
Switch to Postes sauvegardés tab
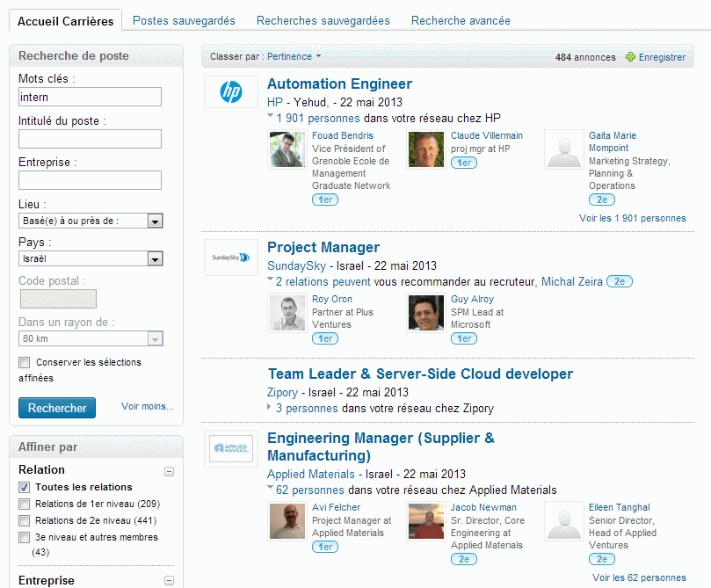coord(184,21)
